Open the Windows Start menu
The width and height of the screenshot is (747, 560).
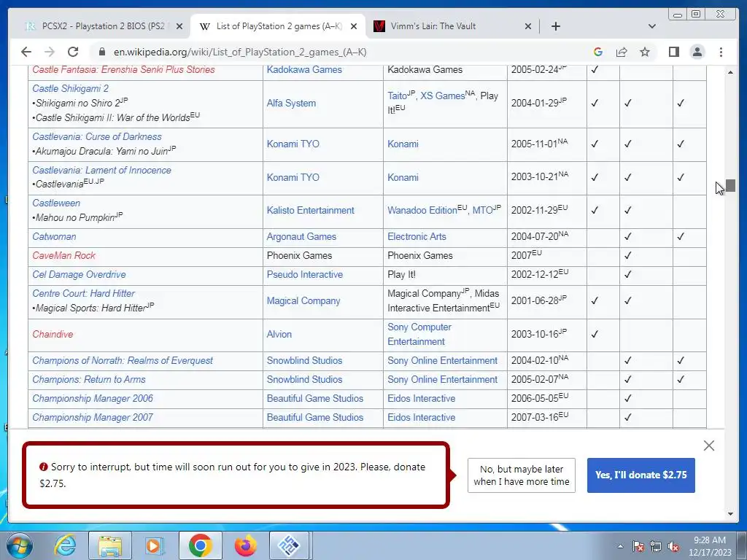point(19,545)
